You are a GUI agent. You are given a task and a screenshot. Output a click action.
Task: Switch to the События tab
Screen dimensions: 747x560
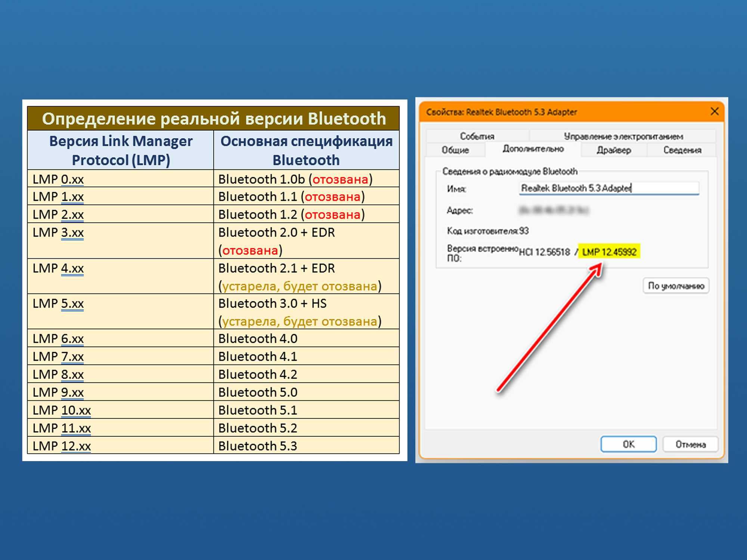click(x=477, y=136)
